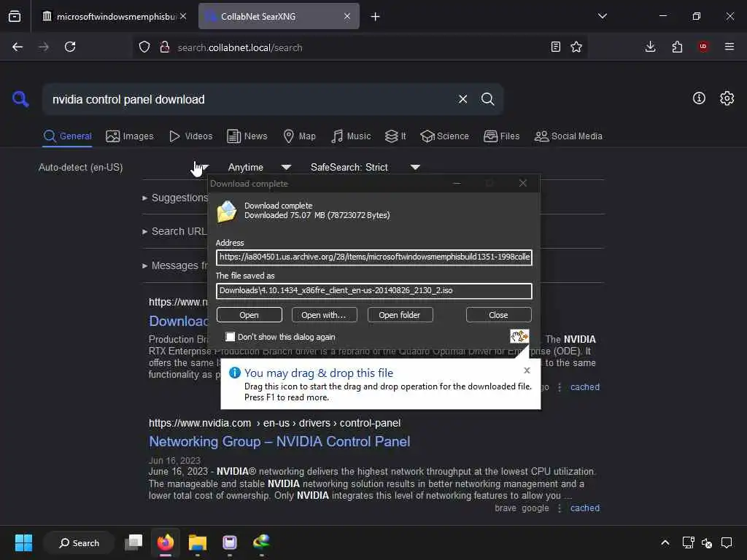Image resolution: width=747 pixels, height=560 pixels.
Task: Expand the Search URL section
Action: (x=174, y=231)
